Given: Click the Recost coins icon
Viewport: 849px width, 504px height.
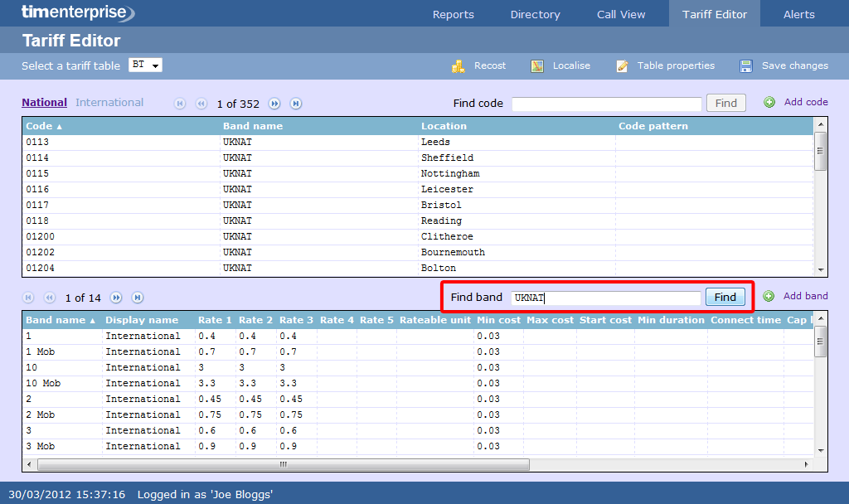Looking at the screenshot, I should click(x=458, y=66).
